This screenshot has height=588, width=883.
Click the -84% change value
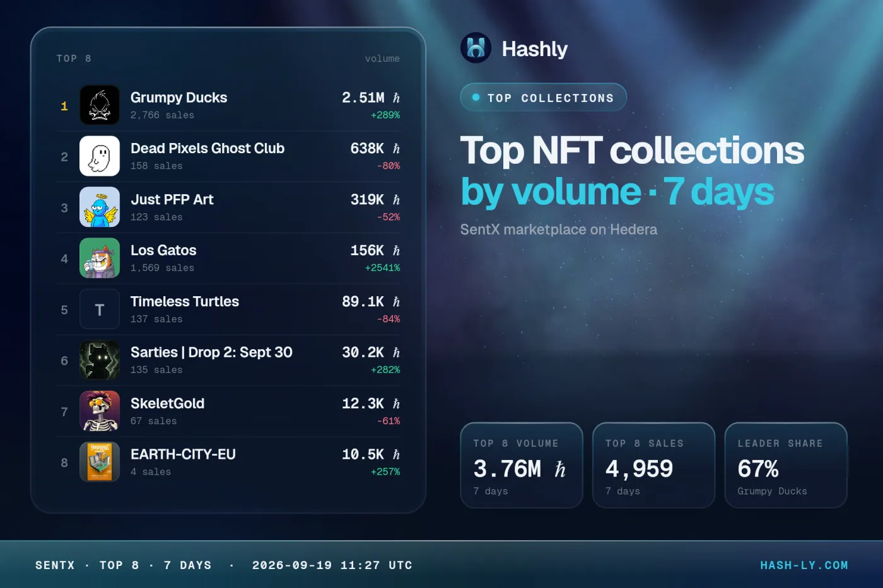pyautogui.click(x=389, y=320)
